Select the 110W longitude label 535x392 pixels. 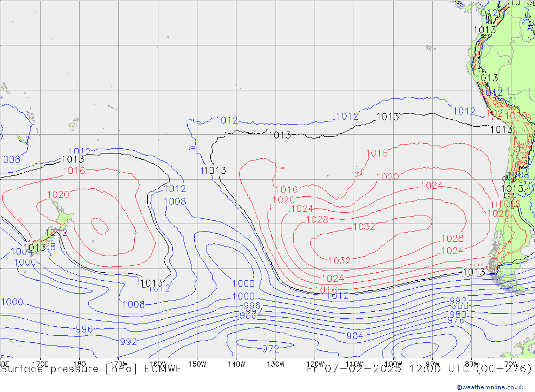click(x=354, y=363)
